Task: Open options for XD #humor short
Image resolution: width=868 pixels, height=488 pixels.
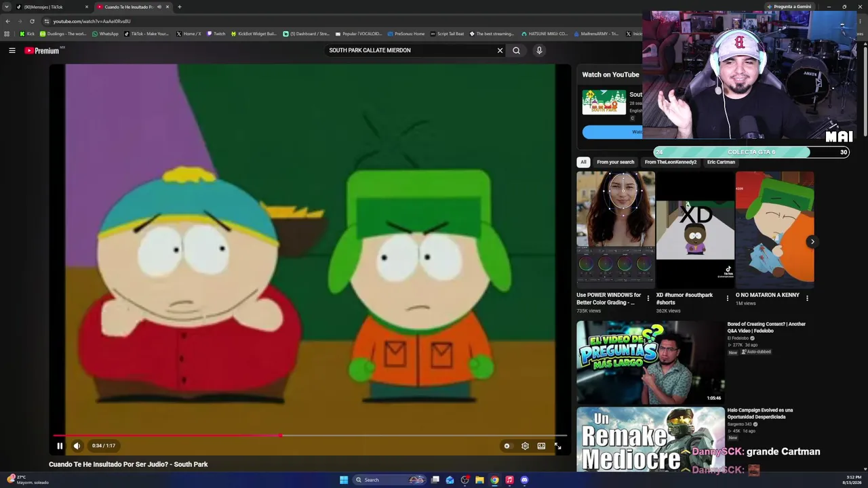Action: [728, 298]
